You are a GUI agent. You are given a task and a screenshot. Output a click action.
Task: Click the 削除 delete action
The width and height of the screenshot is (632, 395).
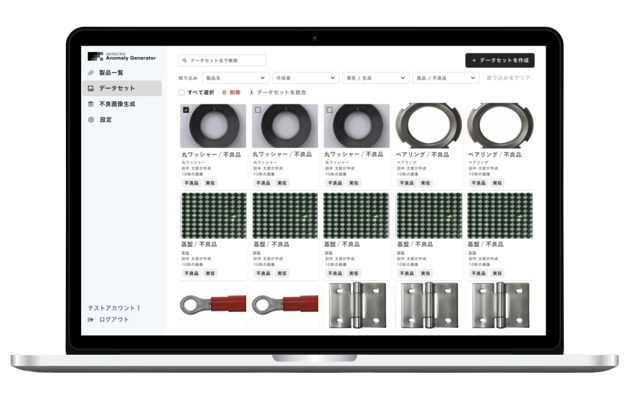[x=232, y=93]
